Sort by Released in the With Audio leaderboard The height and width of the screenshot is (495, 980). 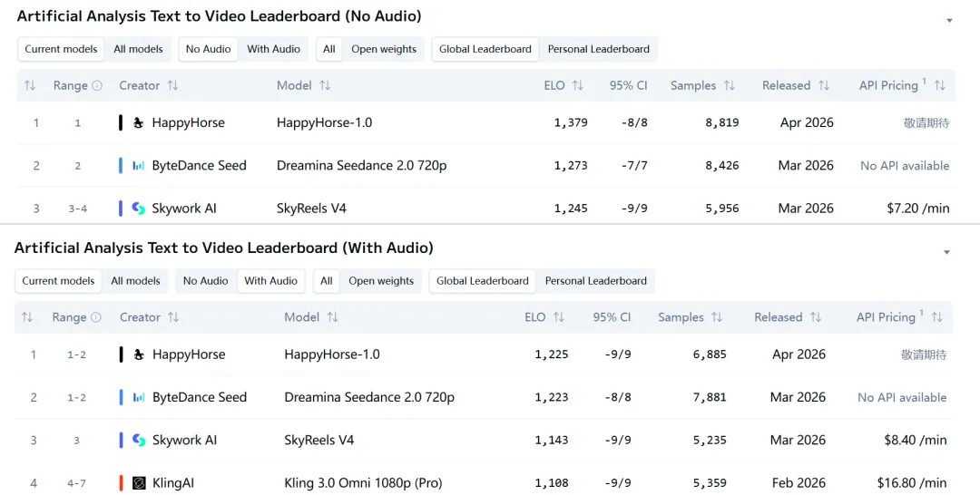point(816,317)
